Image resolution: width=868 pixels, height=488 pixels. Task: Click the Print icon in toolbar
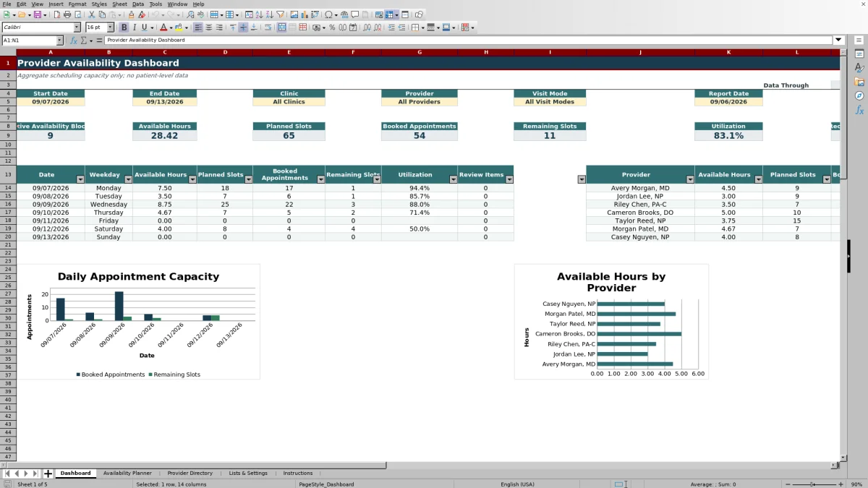[x=67, y=14]
